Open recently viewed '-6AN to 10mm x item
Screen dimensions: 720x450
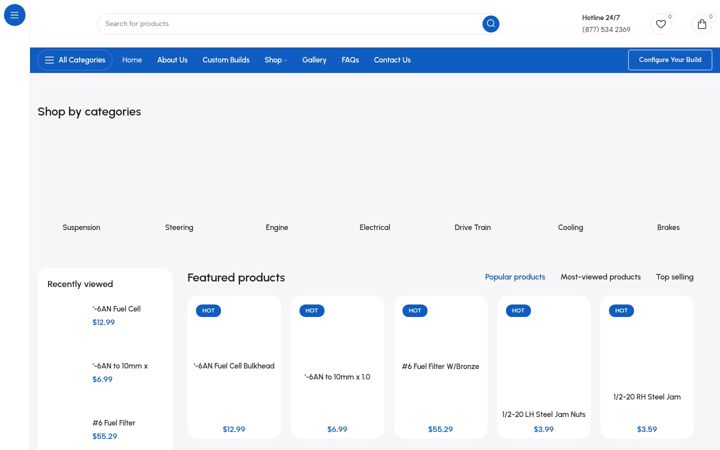point(120,366)
